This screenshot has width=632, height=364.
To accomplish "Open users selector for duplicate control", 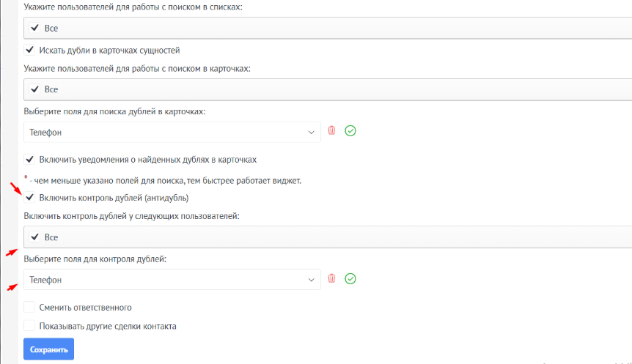I will click(x=330, y=237).
